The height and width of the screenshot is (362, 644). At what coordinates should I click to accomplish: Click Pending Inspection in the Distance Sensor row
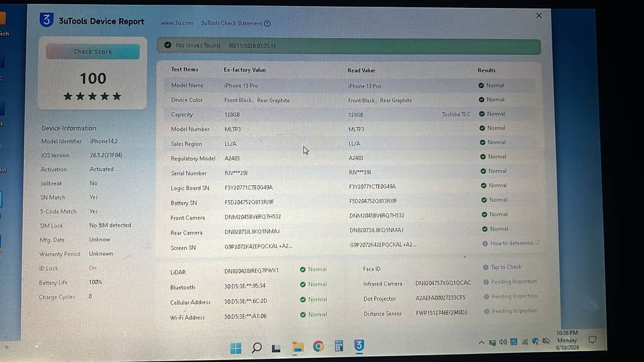515,311
